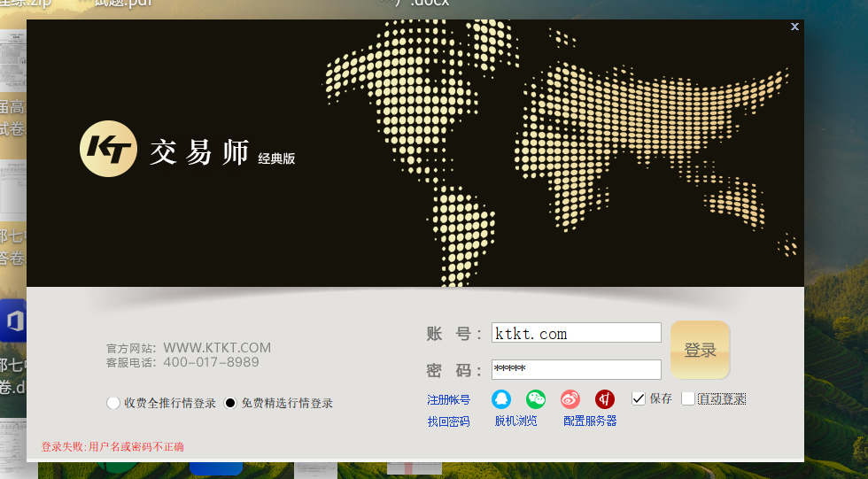
Task: Open 配置服务器 server settings link
Action: tap(590, 421)
